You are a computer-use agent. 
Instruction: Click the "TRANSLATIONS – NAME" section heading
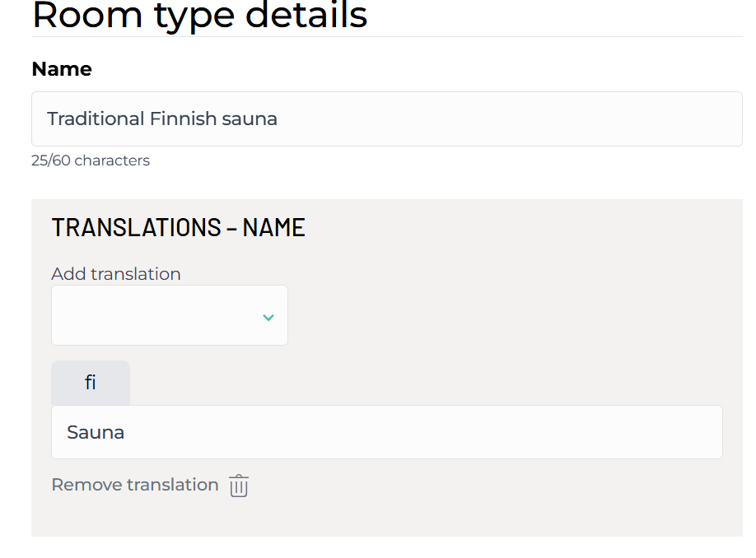[x=178, y=227]
